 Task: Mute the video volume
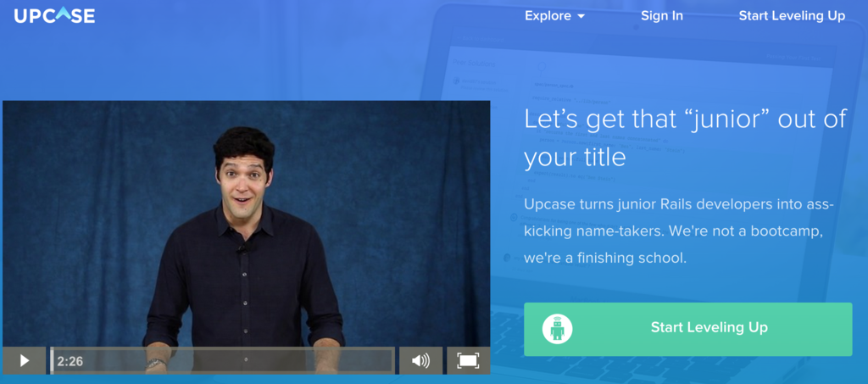(x=420, y=361)
